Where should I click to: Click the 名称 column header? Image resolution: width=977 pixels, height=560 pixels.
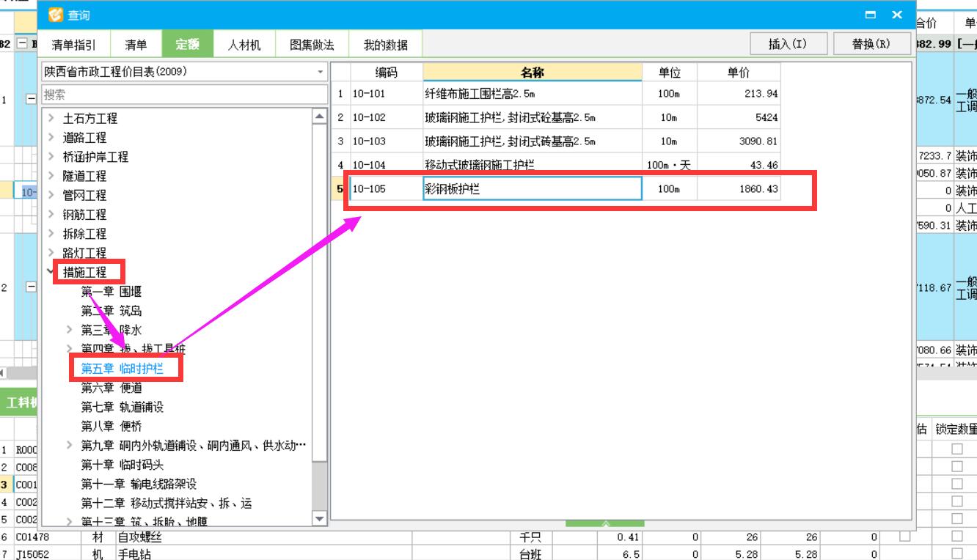tap(533, 73)
